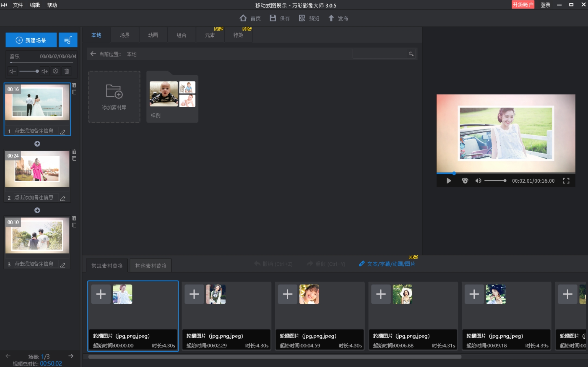Select scene 3 thumbnail (00:10)
The image size is (588, 367).
pyautogui.click(x=37, y=235)
